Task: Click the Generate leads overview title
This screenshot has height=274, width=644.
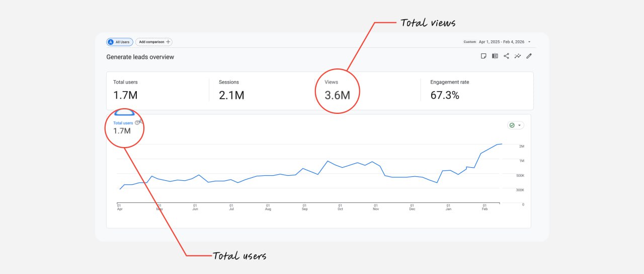Action: 140,57
